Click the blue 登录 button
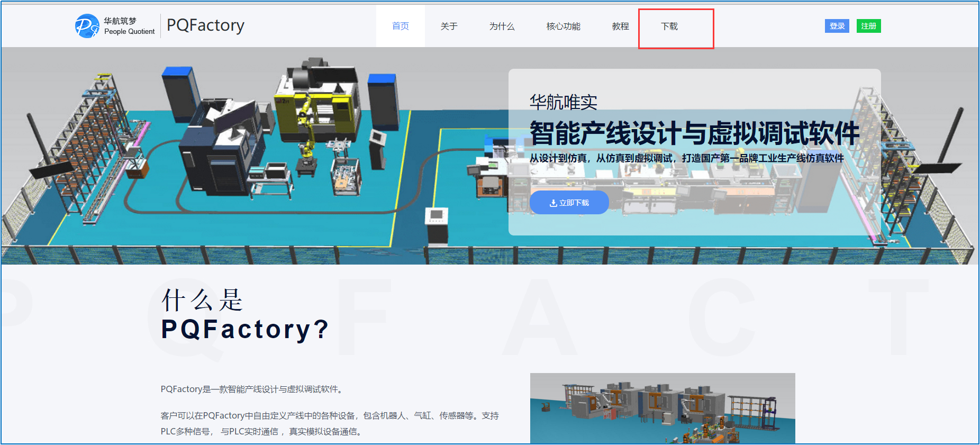Viewport: 980px width, 445px height. point(837,26)
